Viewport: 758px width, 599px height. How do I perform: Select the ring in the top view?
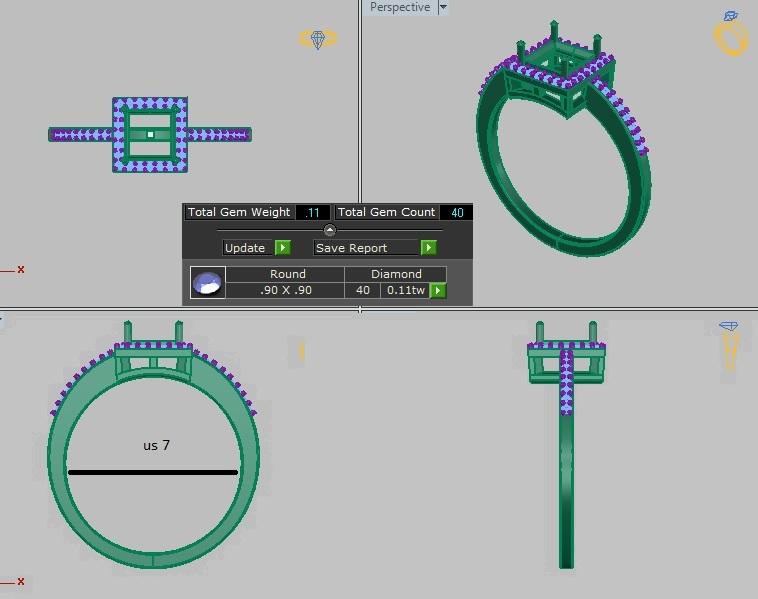[x=150, y=134]
